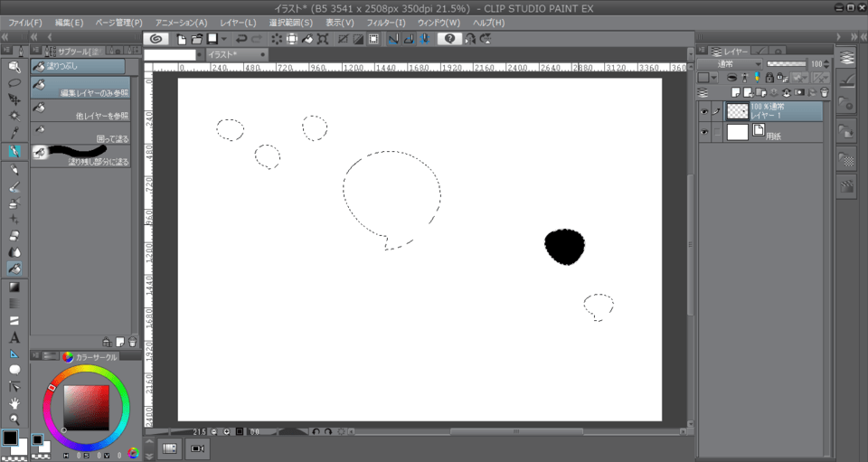
Task: Select the Ruler triangle tool
Action: (14, 354)
